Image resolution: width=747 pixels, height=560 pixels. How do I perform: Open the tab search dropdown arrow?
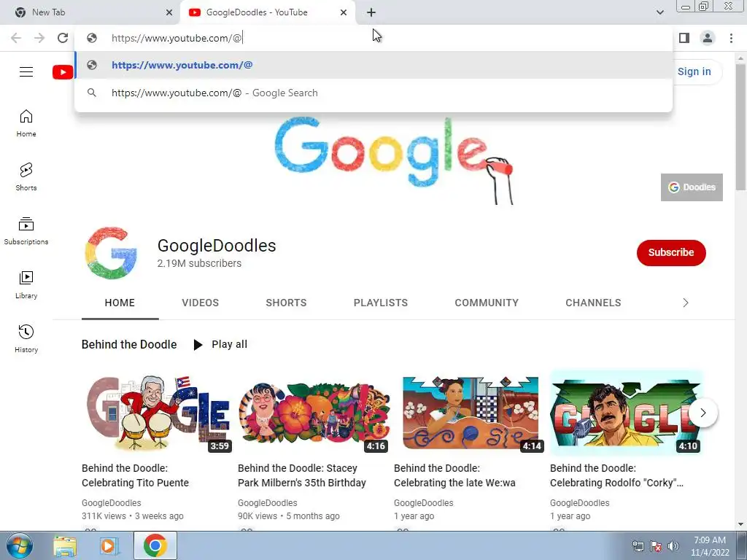659,12
